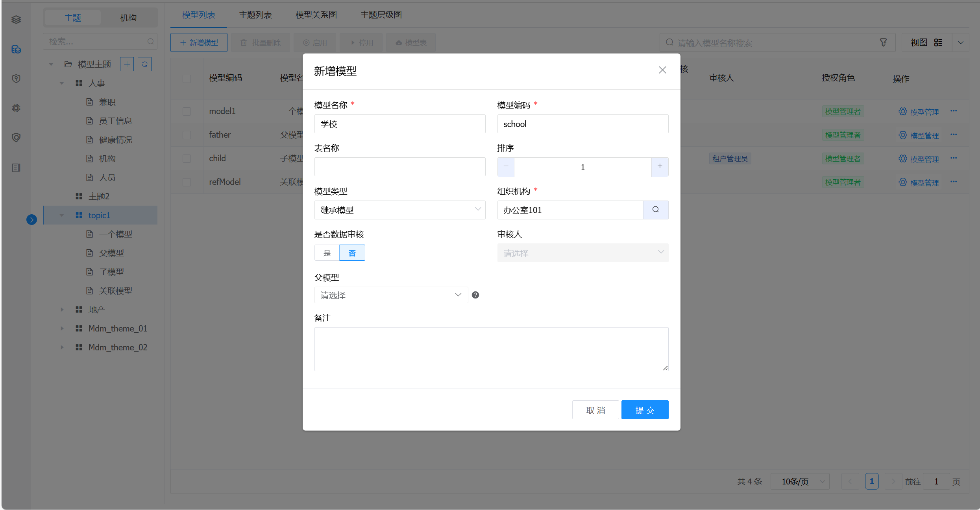The image size is (980, 510).
Task: Switch the tree to the 主题 toggle
Action: coord(73,18)
